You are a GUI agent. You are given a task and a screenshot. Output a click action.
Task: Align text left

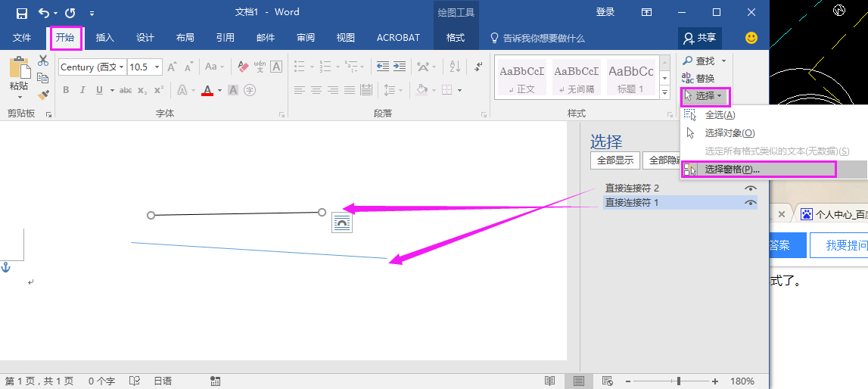coord(300,89)
